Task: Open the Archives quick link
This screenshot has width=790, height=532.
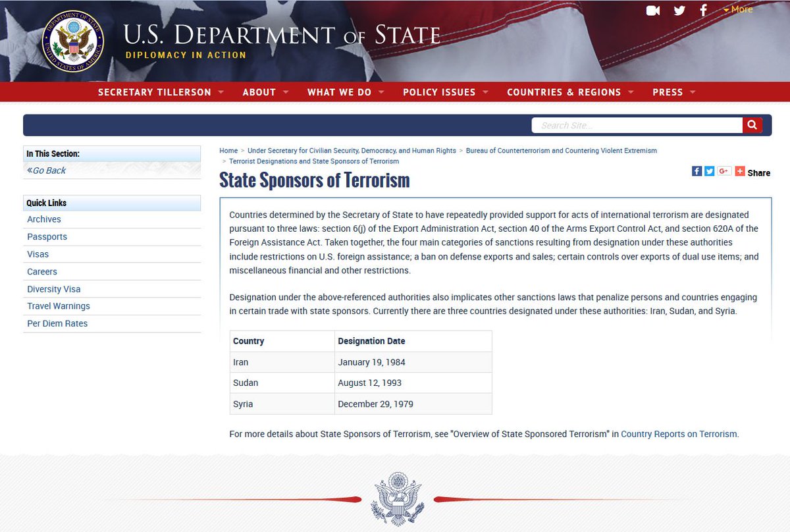Action: point(44,219)
